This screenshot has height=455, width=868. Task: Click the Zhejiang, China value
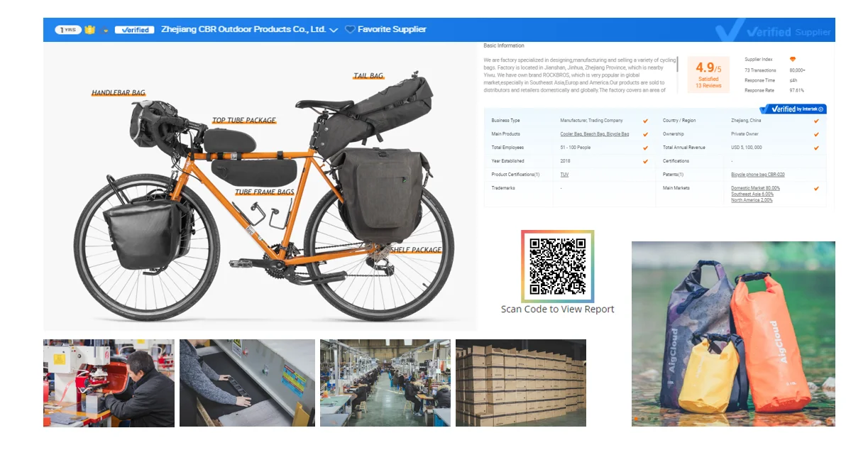pos(746,121)
